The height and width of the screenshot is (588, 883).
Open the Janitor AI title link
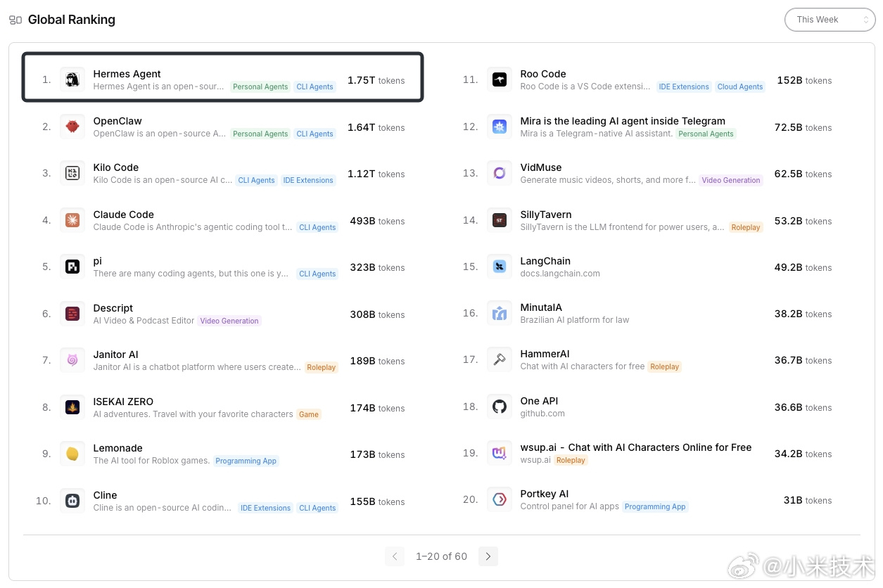point(116,354)
